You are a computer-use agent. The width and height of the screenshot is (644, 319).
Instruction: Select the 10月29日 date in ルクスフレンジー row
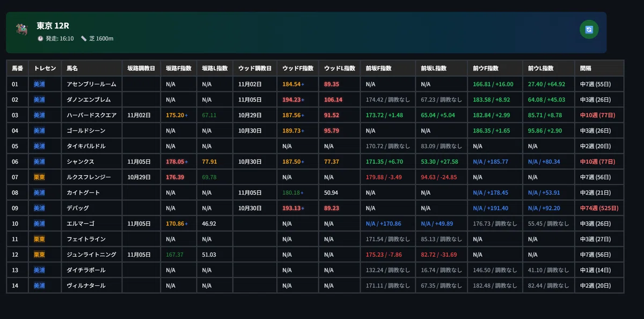tap(139, 177)
